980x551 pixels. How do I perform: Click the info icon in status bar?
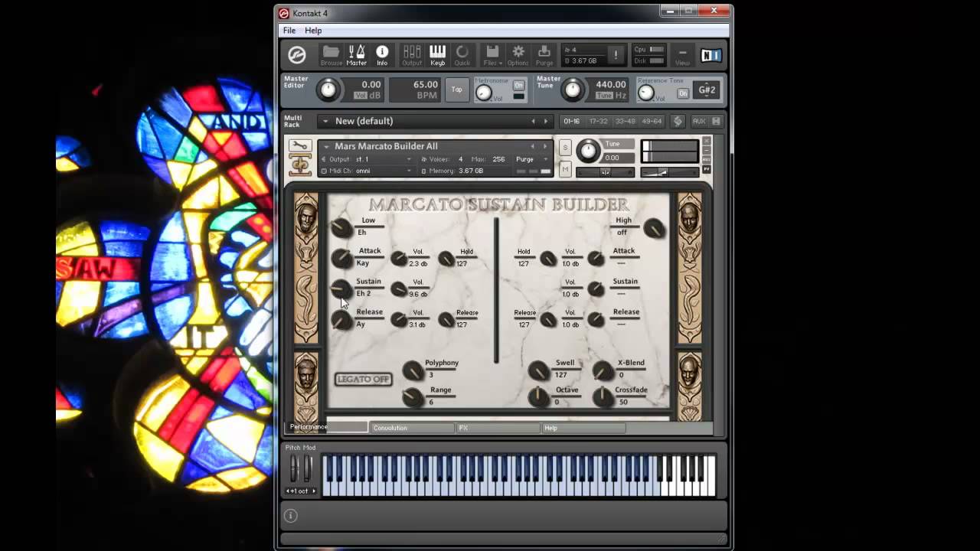click(x=290, y=516)
